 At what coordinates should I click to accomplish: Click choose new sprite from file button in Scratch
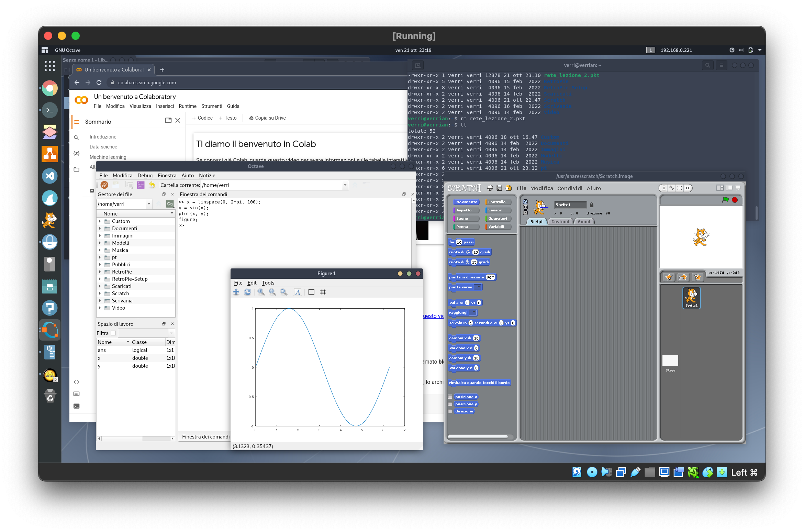pyautogui.click(x=683, y=277)
